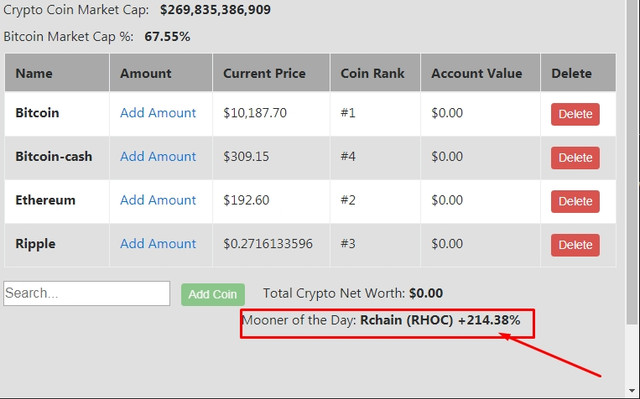
Task: Click the $309.15 price cell
Action: point(271,157)
